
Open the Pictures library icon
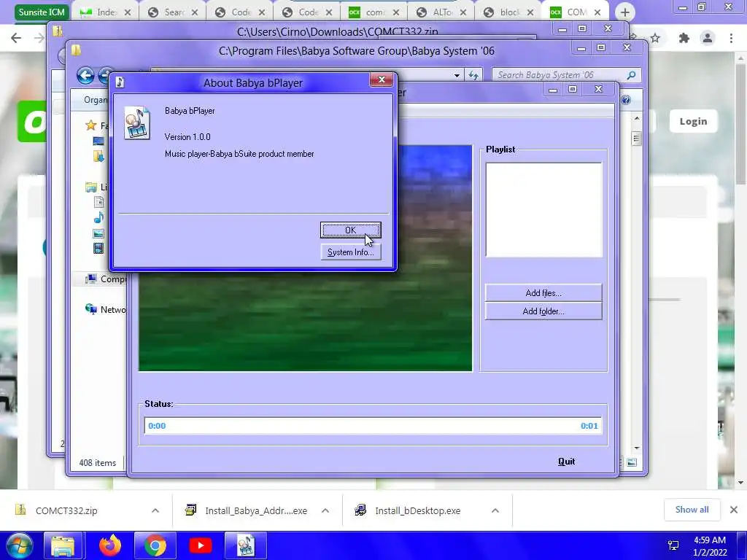(x=98, y=233)
